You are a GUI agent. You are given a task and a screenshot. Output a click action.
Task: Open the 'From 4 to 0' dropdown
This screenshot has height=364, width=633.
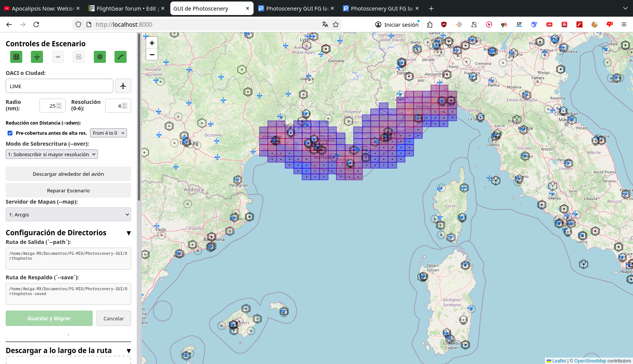point(109,133)
